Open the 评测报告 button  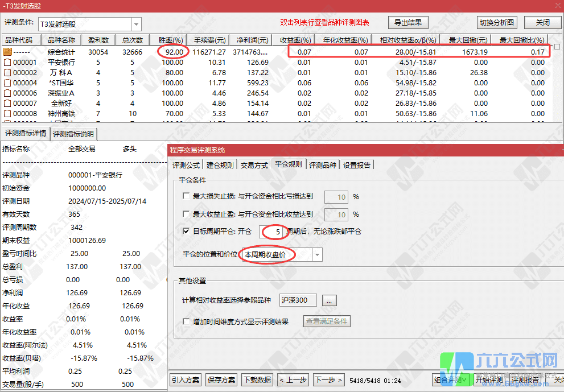tap(525, 380)
